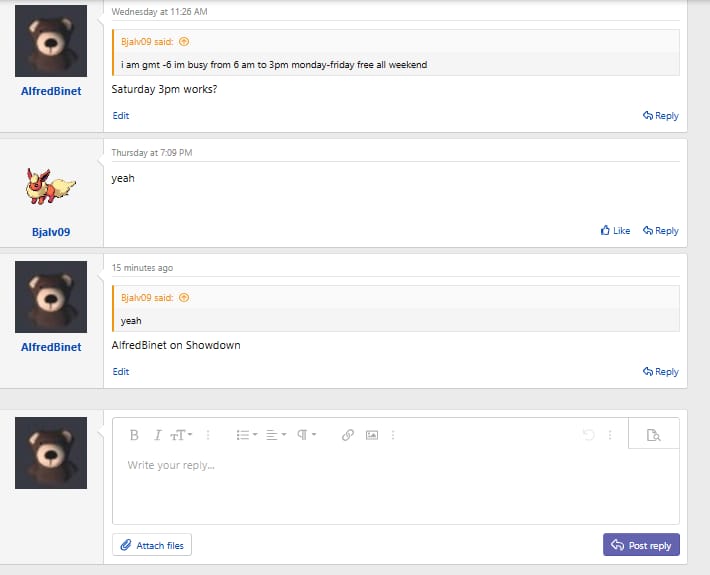The image size is (710, 575).
Task: Toggle italic formatting in reply editor
Action: coord(157,435)
